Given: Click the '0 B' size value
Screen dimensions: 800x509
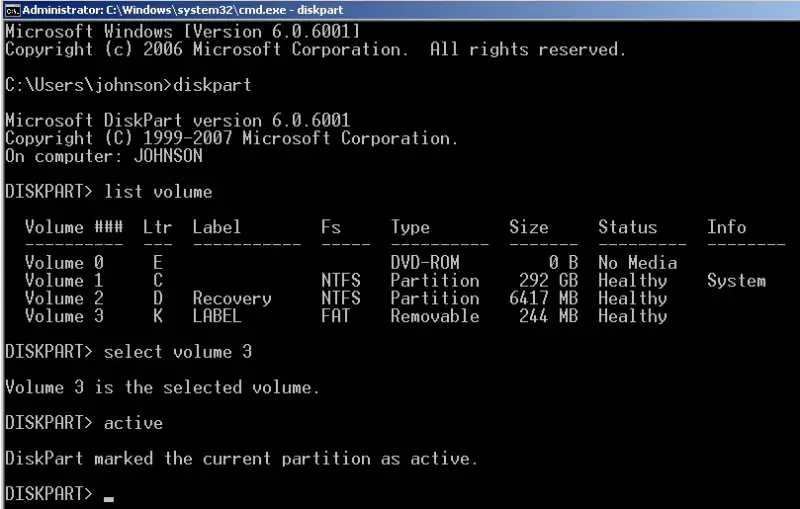Looking at the screenshot, I should pos(563,263).
